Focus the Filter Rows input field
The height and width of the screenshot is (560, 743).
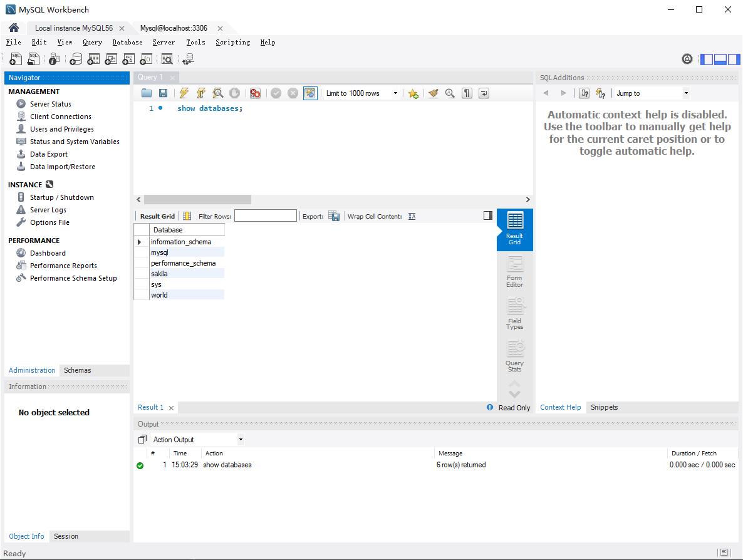[266, 216]
